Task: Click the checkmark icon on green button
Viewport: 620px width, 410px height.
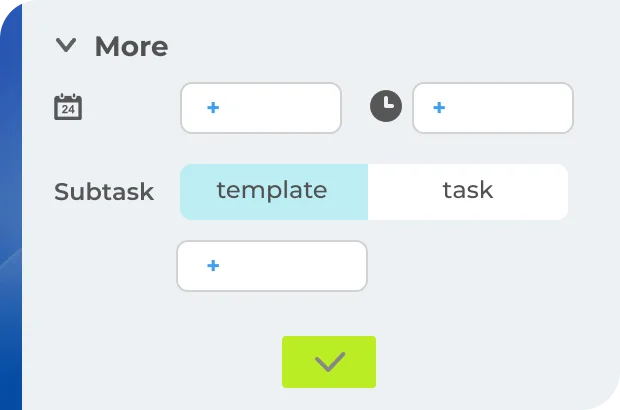Action: [x=329, y=362]
